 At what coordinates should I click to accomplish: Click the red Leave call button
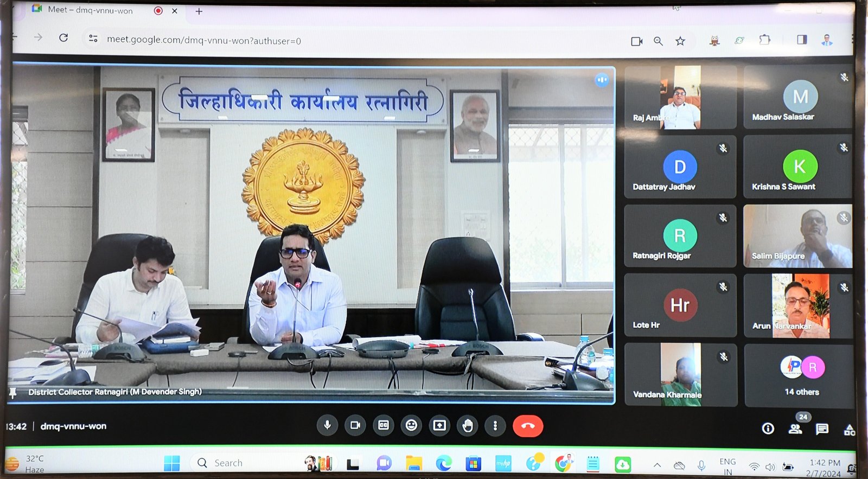[x=527, y=426]
